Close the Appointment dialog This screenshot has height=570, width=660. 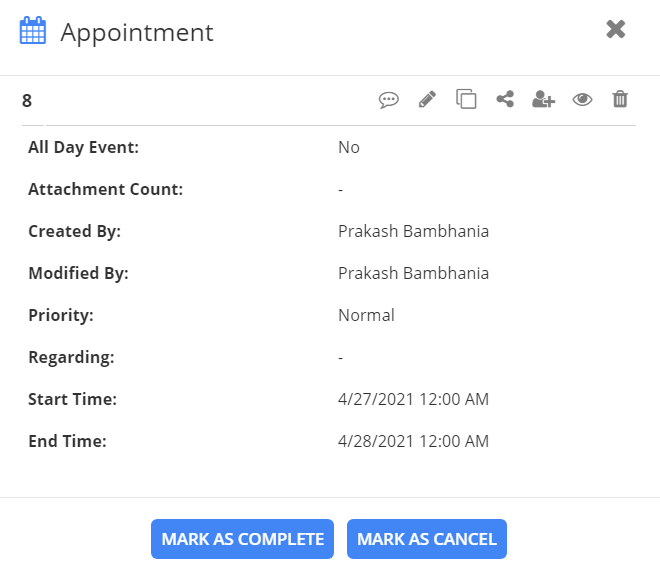click(x=616, y=30)
